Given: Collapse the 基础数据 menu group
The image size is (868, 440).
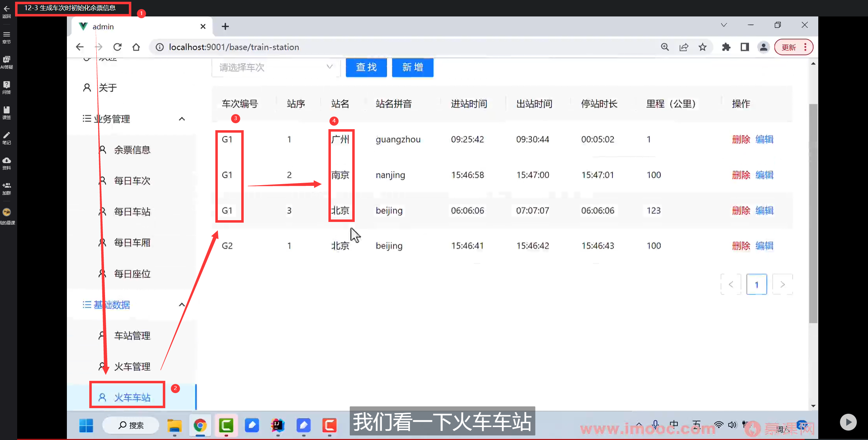Looking at the screenshot, I should point(182,305).
